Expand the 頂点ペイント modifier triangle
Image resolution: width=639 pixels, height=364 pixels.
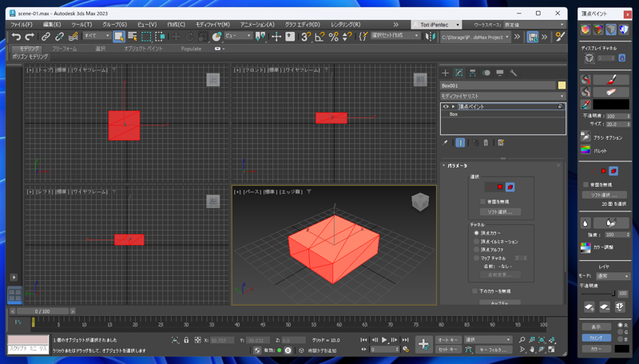click(453, 107)
